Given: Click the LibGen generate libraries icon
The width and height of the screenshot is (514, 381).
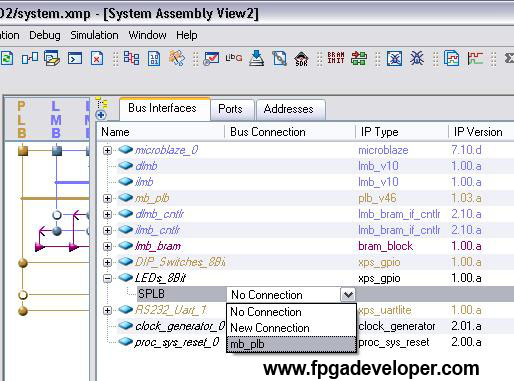Looking at the screenshot, I should click(234, 58).
